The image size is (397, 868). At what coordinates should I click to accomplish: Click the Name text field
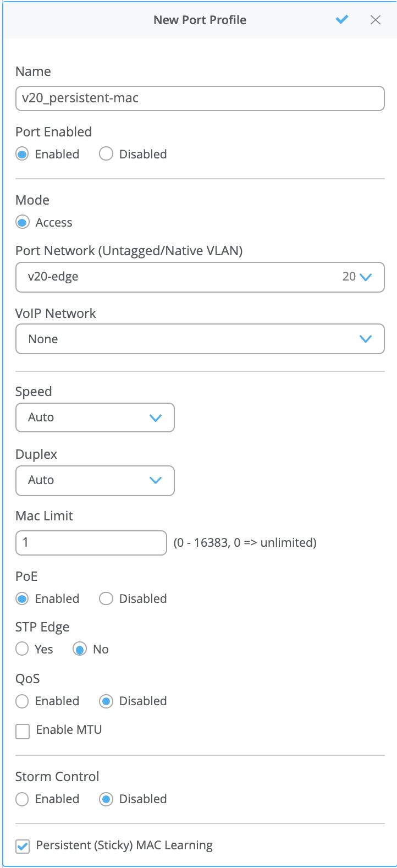tap(200, 98)
